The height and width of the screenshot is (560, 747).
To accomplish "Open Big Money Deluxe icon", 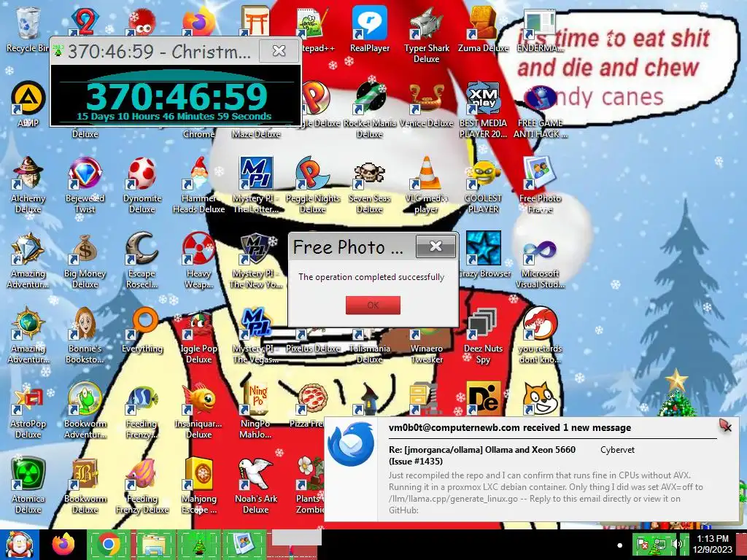I will point(85,260).
